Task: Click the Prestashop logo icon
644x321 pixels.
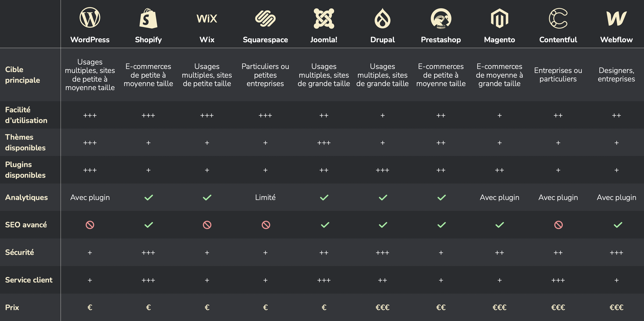Action: click(x=441, y=18)
